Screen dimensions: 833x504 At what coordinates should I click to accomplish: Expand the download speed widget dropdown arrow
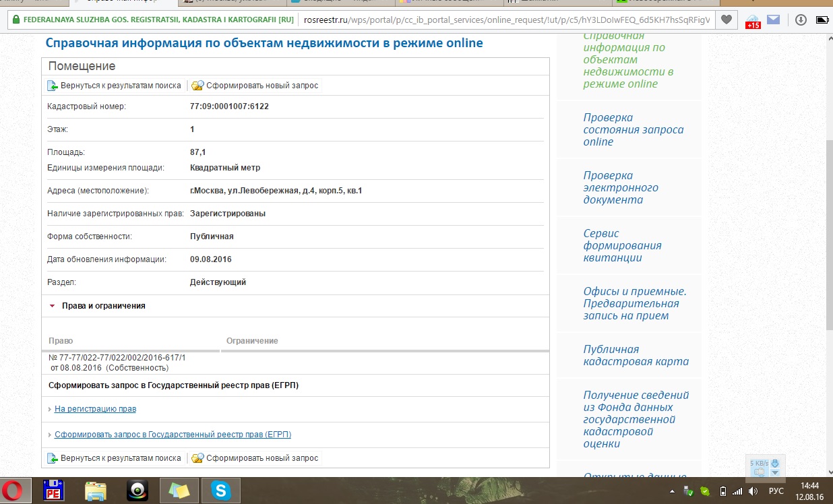774,472
